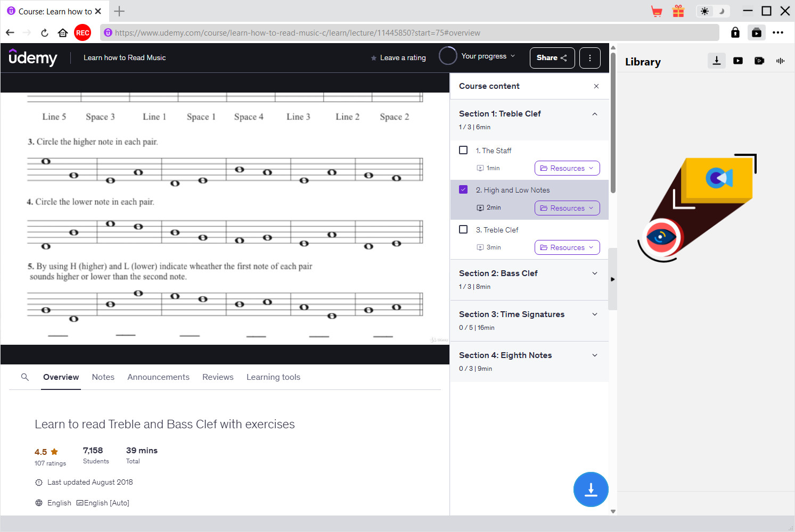The image size is (795, 532).
Task: Click the 4.5 star rating
Action: [46, 452]
